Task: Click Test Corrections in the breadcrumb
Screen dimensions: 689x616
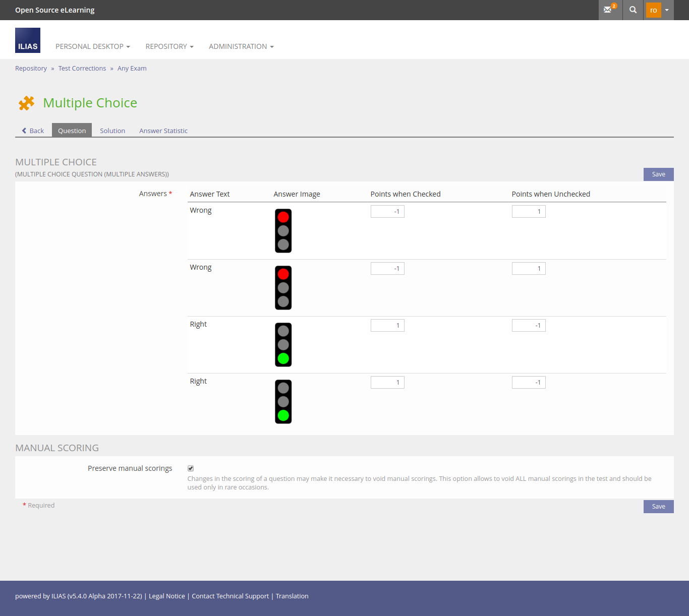Action: point(82,69)
